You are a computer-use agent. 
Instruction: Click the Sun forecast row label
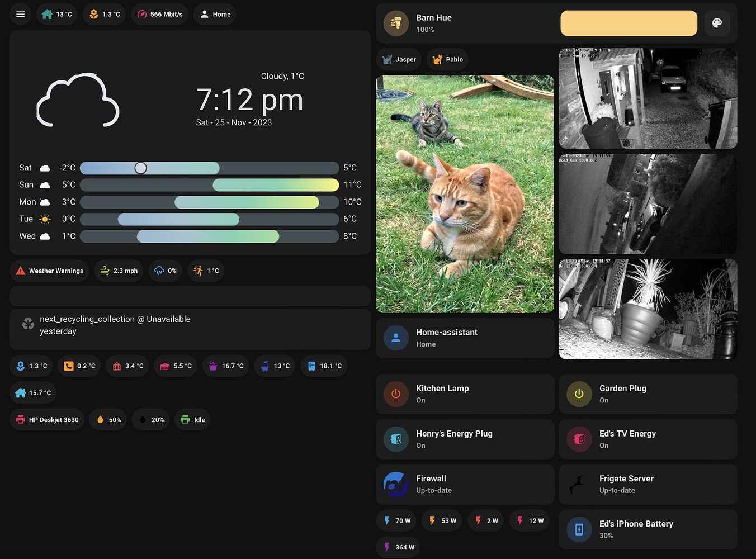click(x=26, y=185)
